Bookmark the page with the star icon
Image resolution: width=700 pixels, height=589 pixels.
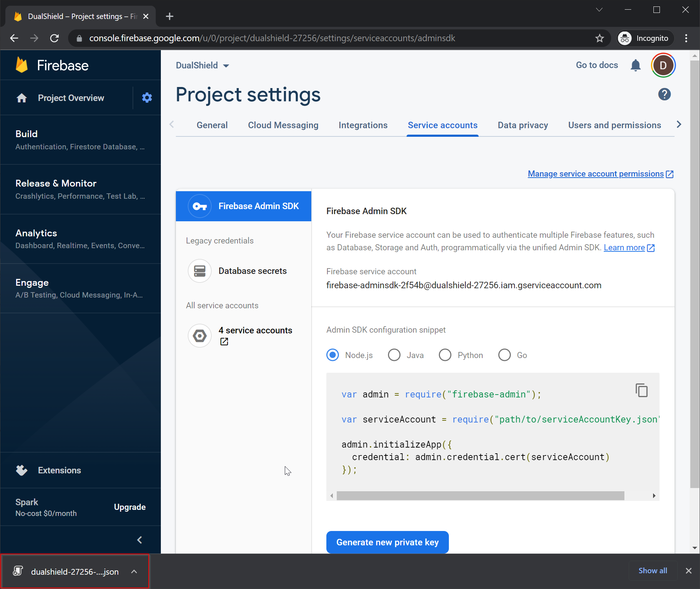pos(600,38)
